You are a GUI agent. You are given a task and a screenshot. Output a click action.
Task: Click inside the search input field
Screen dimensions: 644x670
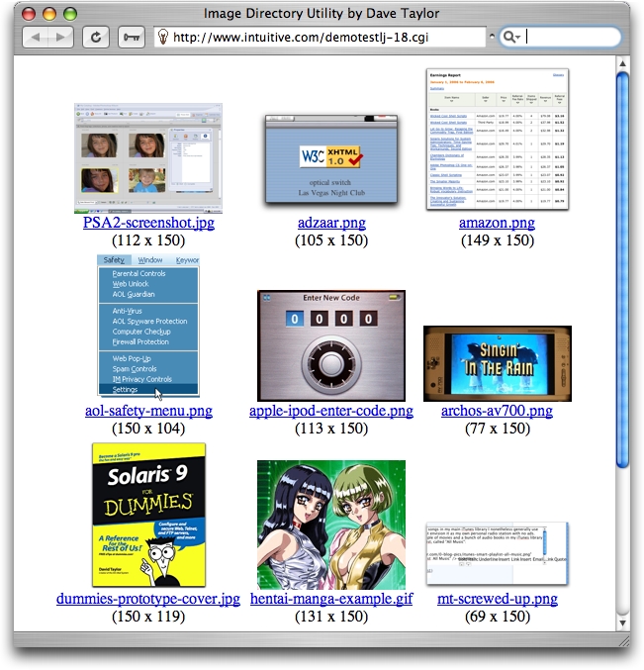coord(569,37)
